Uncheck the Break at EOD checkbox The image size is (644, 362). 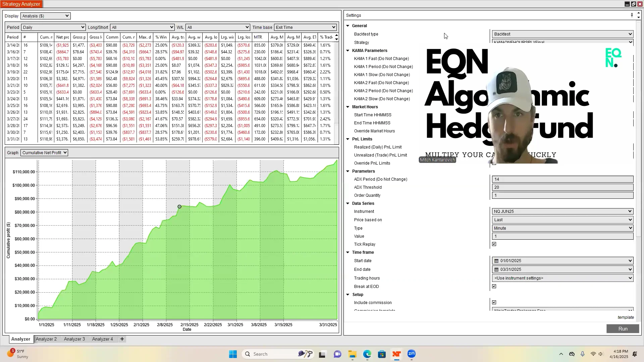tap(494, 286)
